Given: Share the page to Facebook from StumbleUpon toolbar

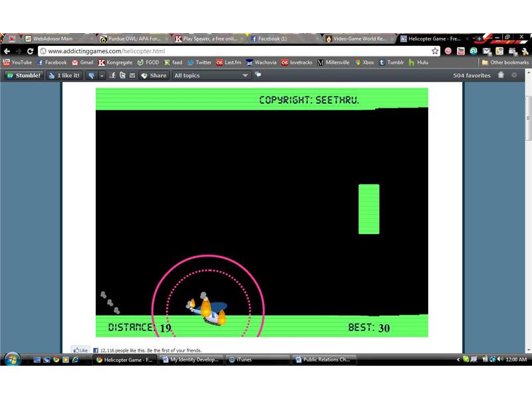Looking at the screenshot, I should (113, 75).
